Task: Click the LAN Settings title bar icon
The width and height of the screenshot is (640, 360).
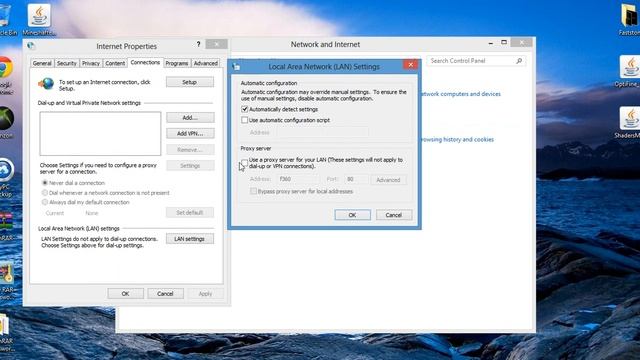Action: pos(236,67)
